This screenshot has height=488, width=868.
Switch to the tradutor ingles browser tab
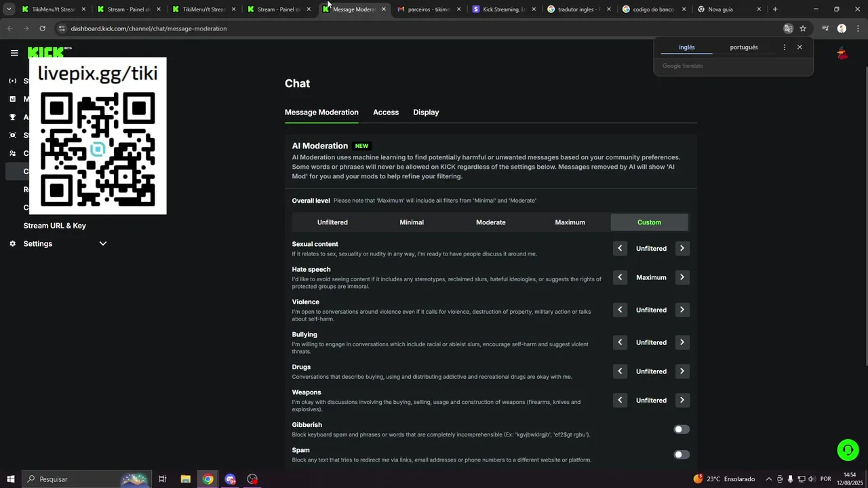point(578,9)
